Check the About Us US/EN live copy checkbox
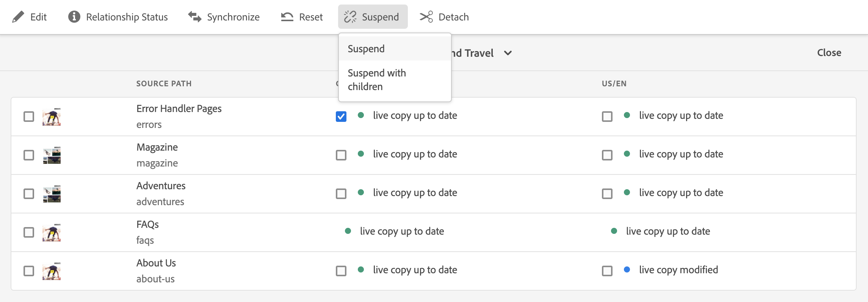This screenshot has height=302, width=868. click(x=607, y=271)
